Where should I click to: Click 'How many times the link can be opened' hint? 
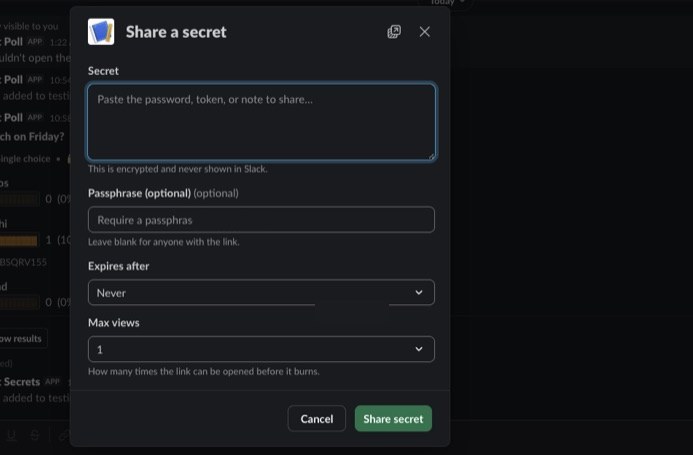point(203,371)
